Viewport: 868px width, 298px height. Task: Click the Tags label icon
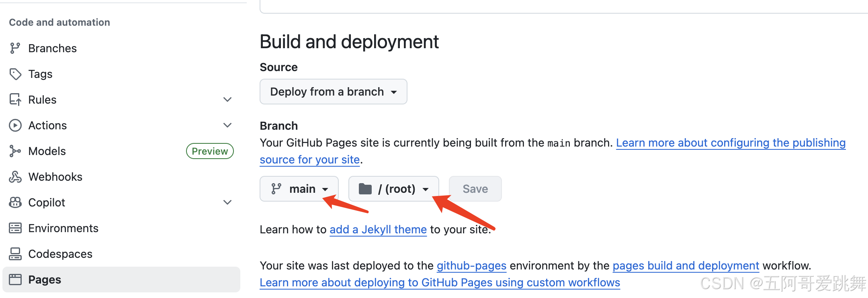point(15,74)
